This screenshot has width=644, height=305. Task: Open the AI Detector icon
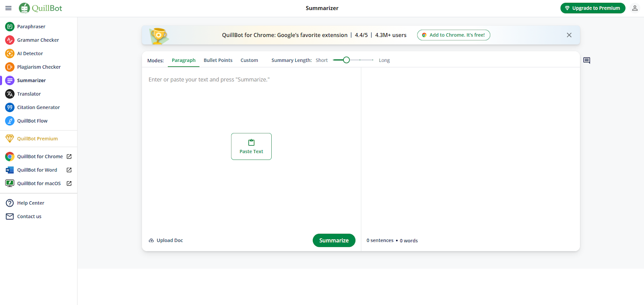tap(10, 53)
